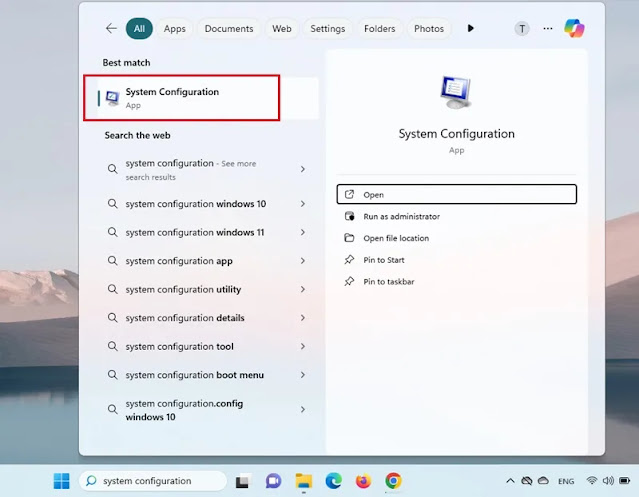Choose Open file location
639x497 pixels.
click(456, 238)
